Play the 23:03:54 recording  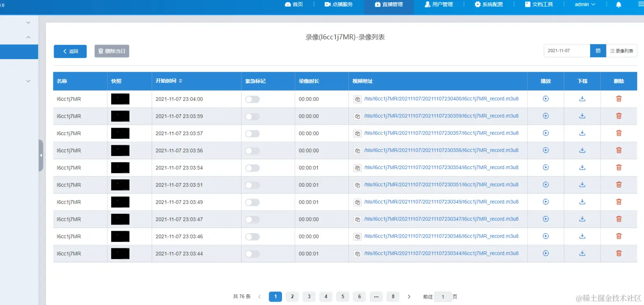tap(546, 167)
